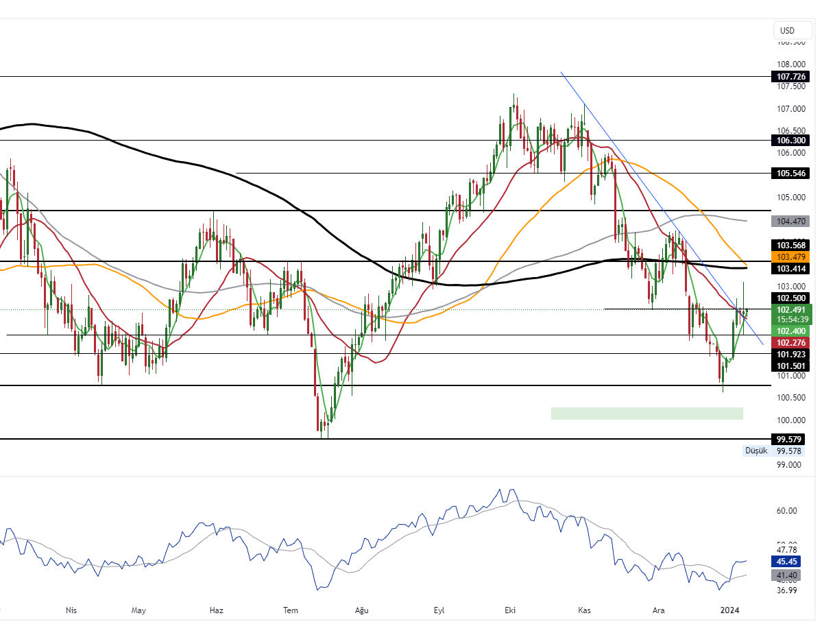Click the 107.726 horizontal line price label

pos(790,76)
